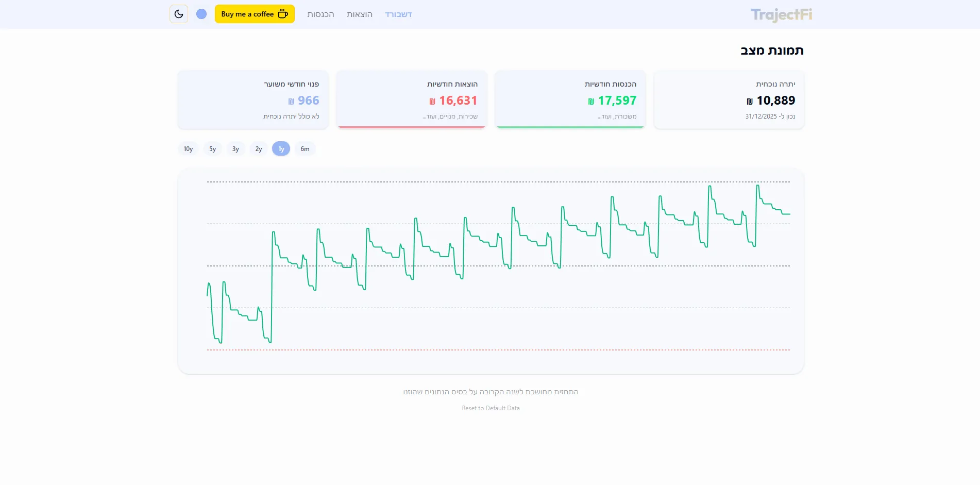This screenshot has height=485, width=980.
Task: Open the הכנסות navigation tab
Action: 320,14
